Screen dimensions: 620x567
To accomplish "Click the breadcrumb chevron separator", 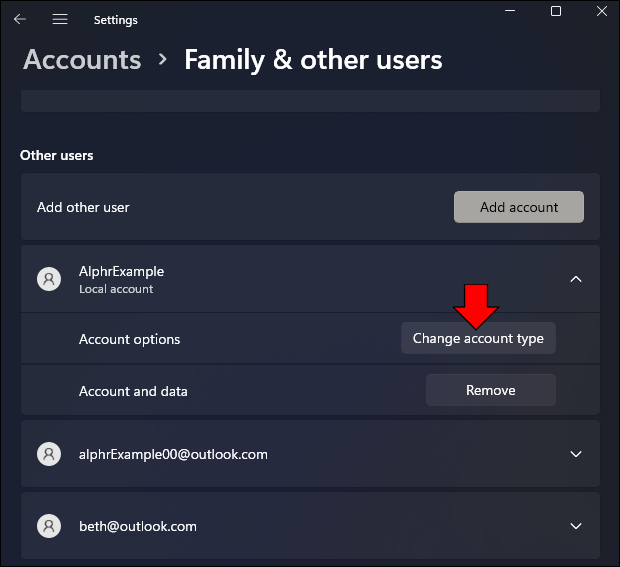I will [163, 60].
